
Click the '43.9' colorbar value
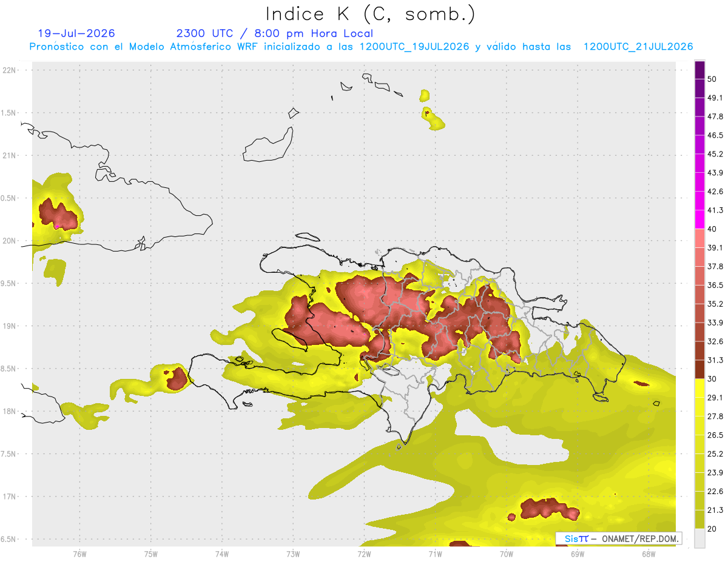point(715,173)
